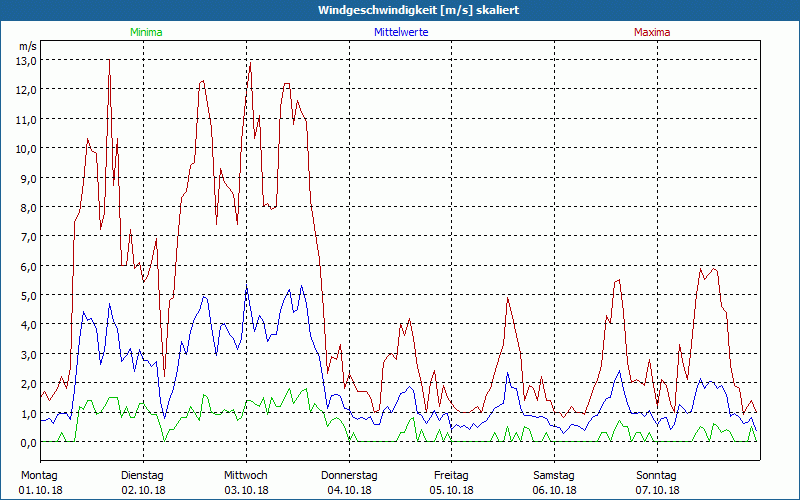This screenshot has height=500, width=800.
Task: Click the '3,0' y-axis value
Action: coord(29,354)
